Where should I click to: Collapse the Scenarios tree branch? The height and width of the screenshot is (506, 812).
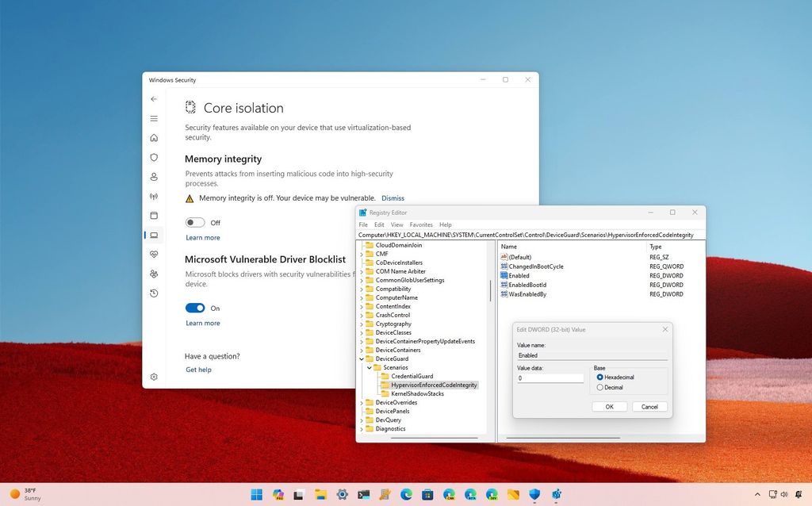(370, 367)
